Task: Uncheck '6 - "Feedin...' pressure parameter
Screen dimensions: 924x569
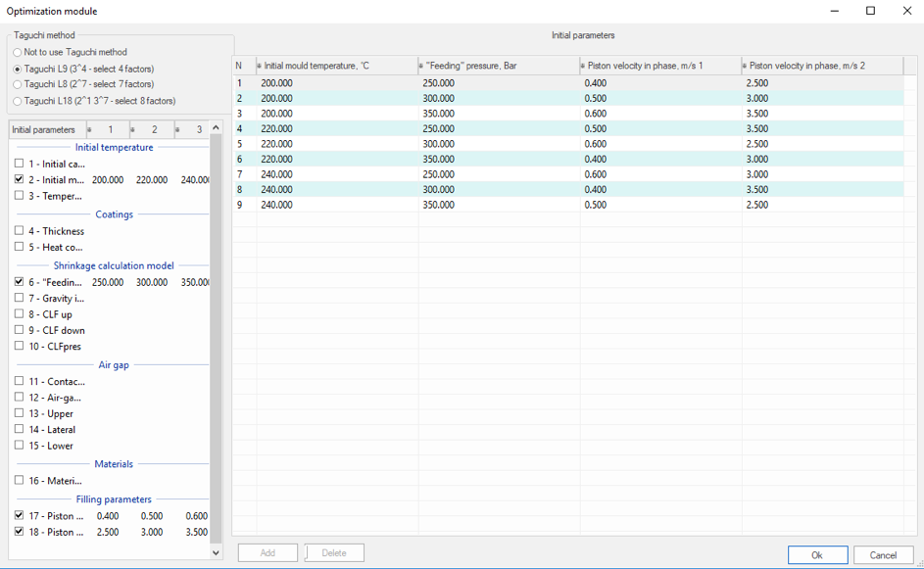Action: [x=19, y=281]
